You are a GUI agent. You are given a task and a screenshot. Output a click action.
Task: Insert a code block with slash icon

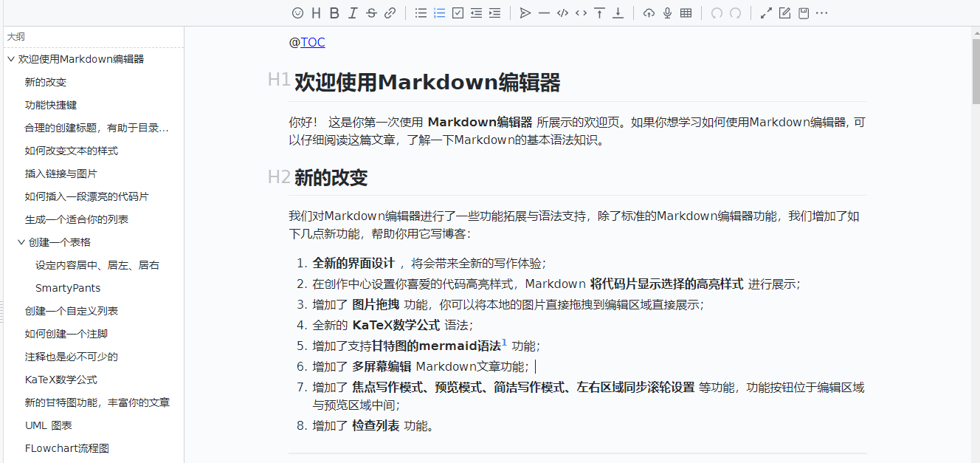pyautogui.click(x=562, y=13)
